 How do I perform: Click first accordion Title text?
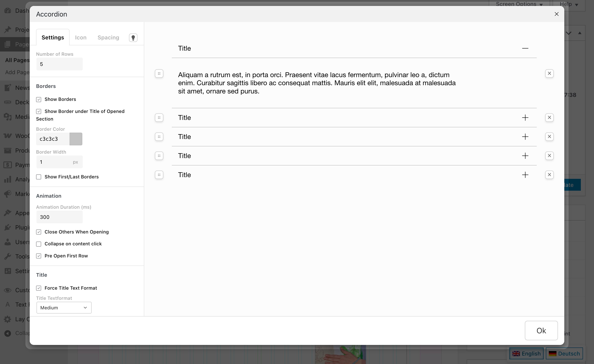click(x=184, y=48)
